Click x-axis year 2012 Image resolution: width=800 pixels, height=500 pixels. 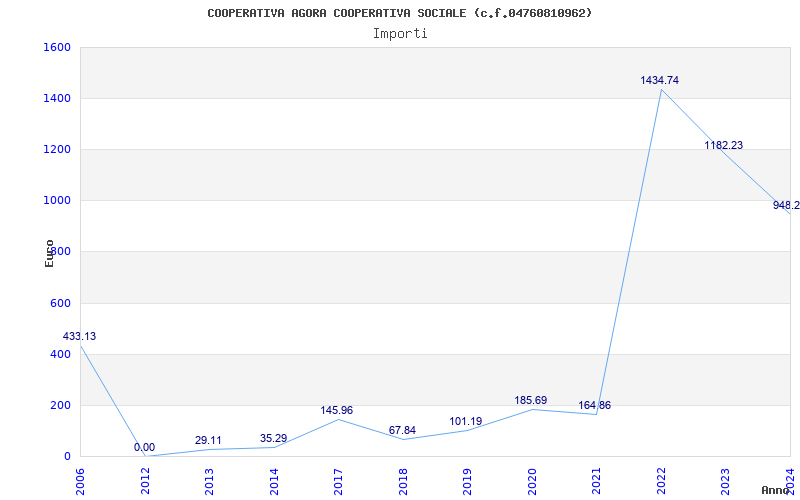click(x=145, y=482)
